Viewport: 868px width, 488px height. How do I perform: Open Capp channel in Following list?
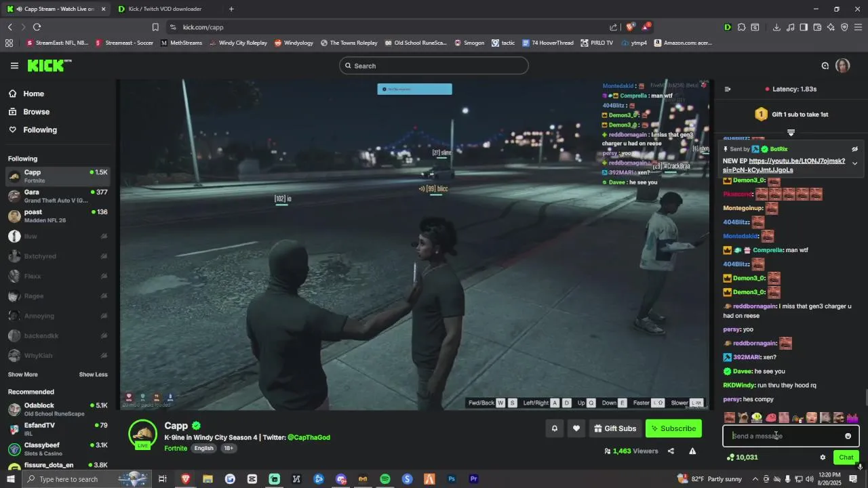point(58,176)
